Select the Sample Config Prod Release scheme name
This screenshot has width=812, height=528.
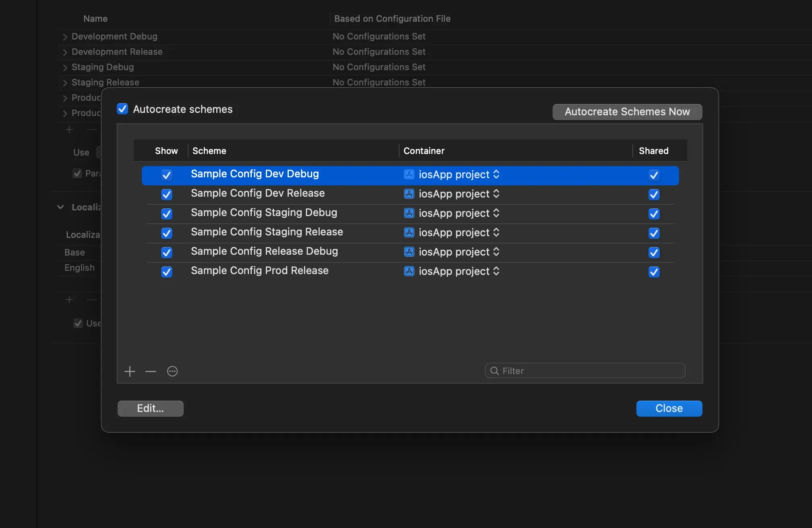(x=260, y=270)
